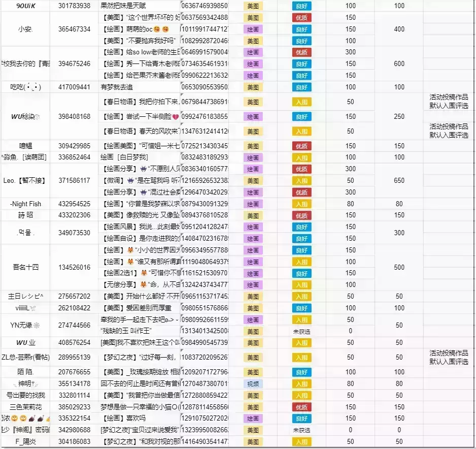The width and height of the screenshot is (476, 449).
Task: Click ID cell 432954525
Action: (x=74, y=204)
